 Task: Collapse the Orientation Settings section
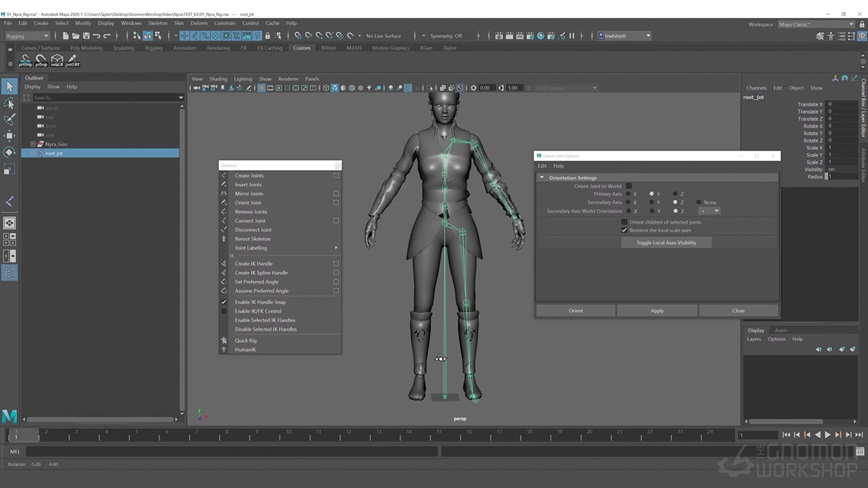[542, 178]
